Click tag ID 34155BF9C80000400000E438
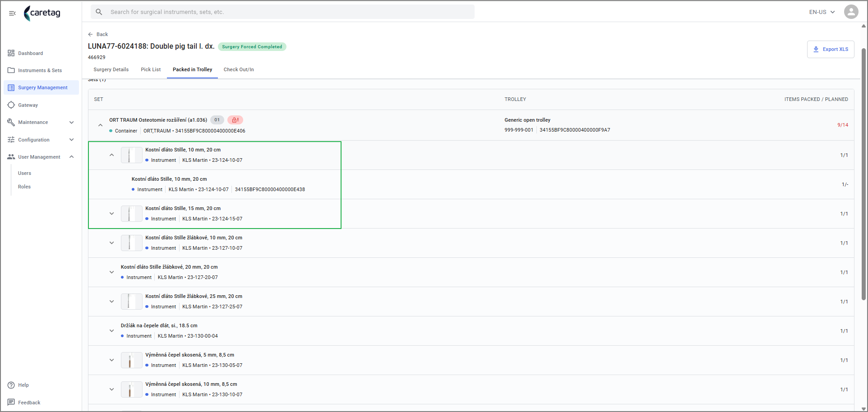Image resolution: width=868 pixels, height=412 pixels. pos(270,189)
